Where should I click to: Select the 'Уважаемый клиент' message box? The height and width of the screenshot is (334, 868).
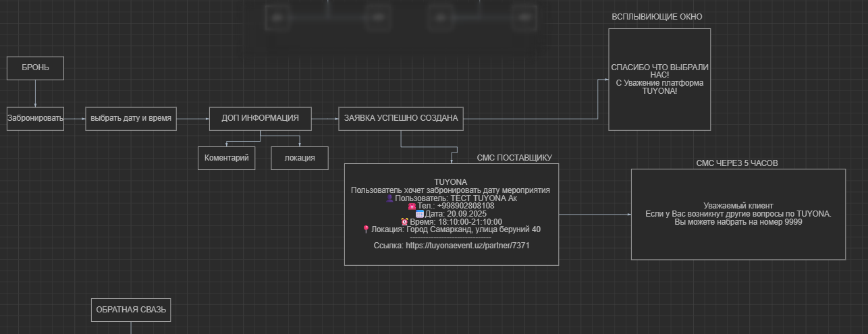(x=738, y=214)
